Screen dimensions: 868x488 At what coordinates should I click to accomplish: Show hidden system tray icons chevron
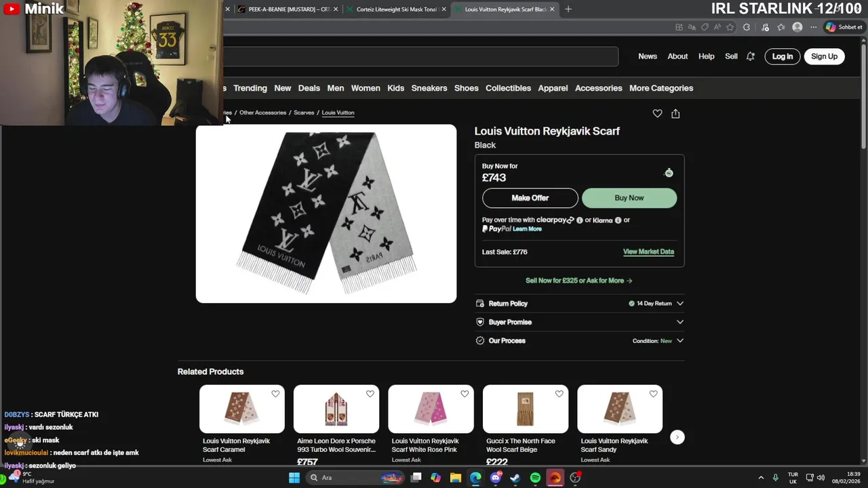tap(761, 478)
